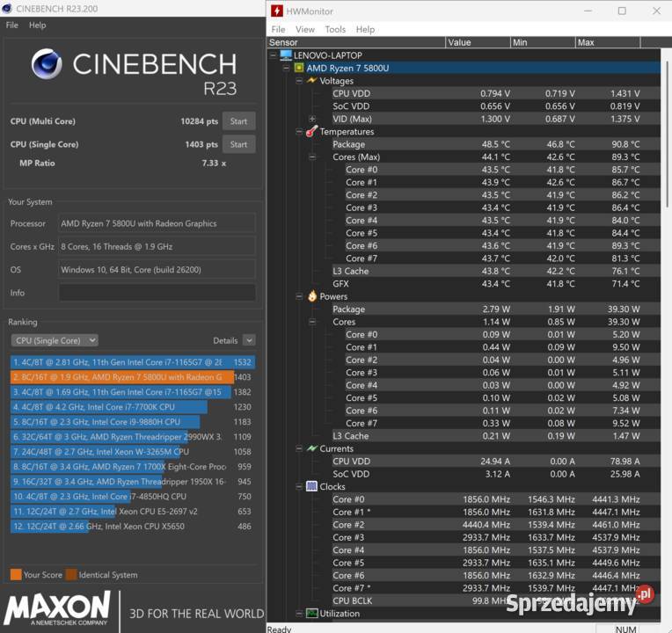Open the CPU (Single Core) ranking dropdown

point(55,340)
